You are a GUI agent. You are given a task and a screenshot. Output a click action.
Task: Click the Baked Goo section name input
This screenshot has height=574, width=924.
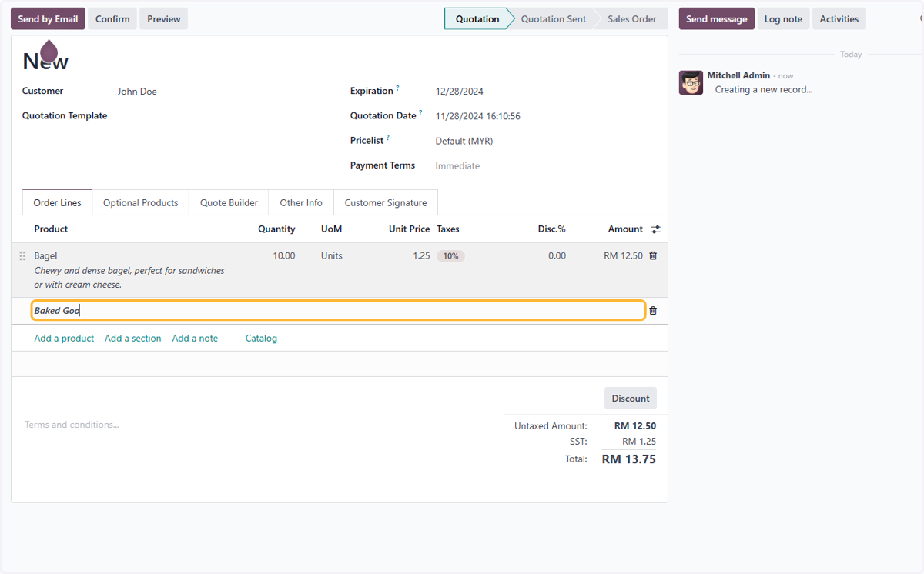338,311
